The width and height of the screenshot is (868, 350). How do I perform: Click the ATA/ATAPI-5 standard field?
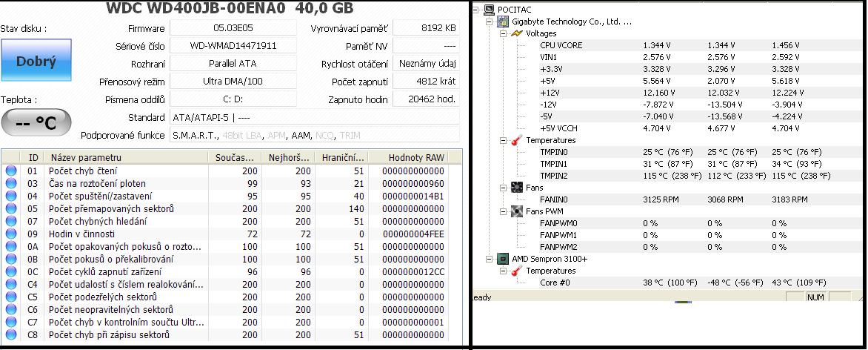click(315, 118)
